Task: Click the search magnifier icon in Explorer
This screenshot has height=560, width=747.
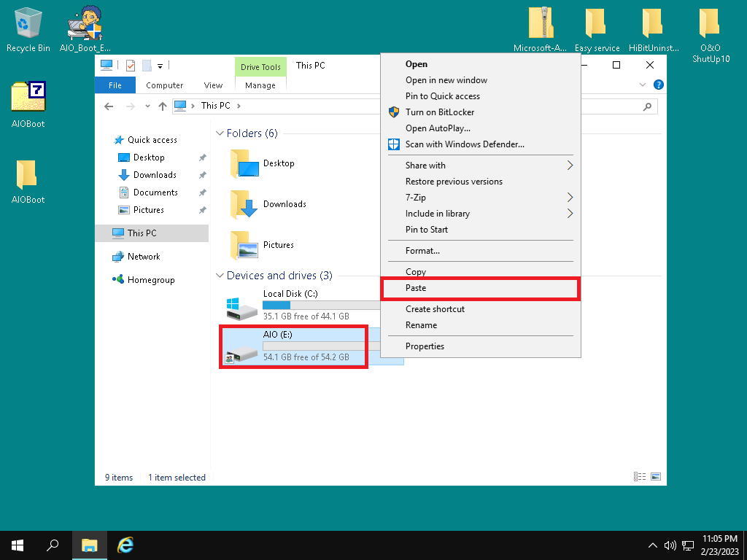Action: click(x=647, y=106)
